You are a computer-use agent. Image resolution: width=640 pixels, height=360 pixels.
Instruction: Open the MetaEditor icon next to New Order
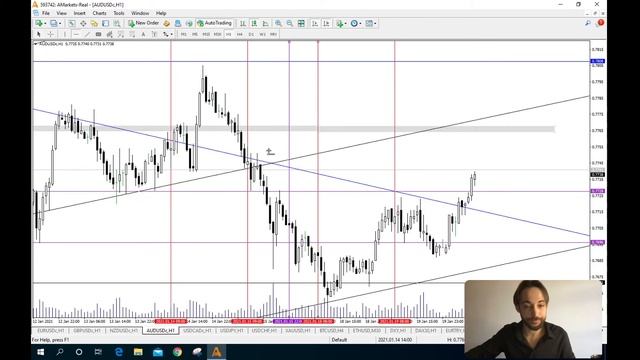[x=167, y=23]
